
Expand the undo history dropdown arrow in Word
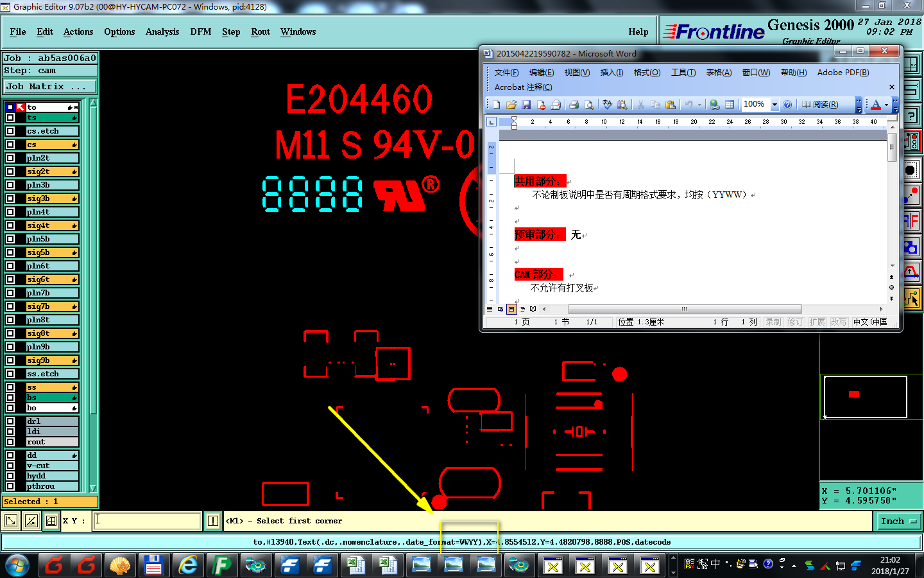click(x=699, y=105)
